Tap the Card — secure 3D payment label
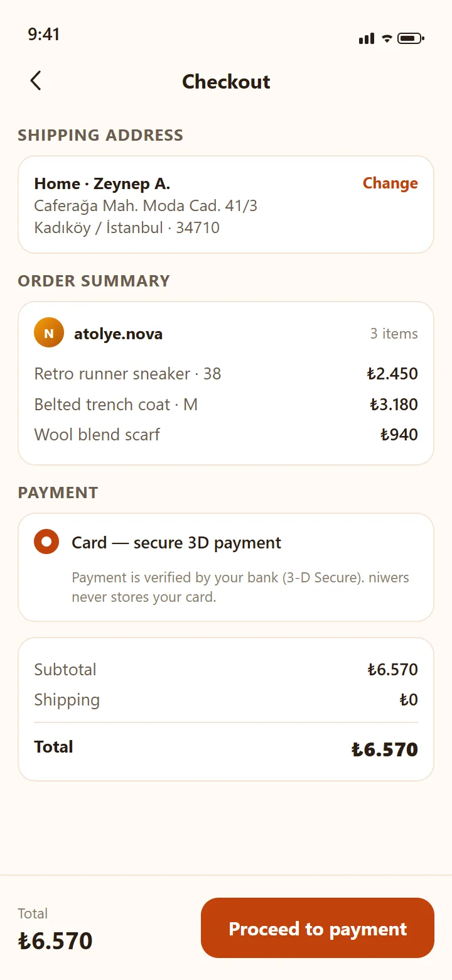 pos(176,543)
